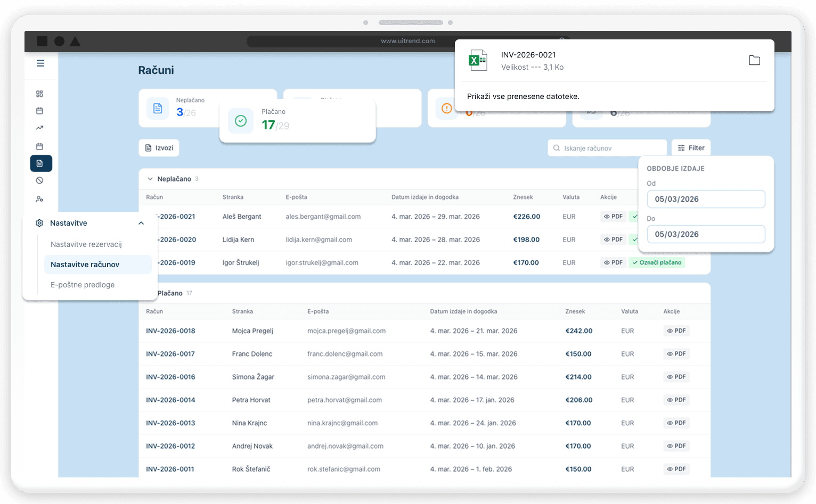
Task: Click the blocked circle-slash sidebar icon
Action: click(39, 180)
